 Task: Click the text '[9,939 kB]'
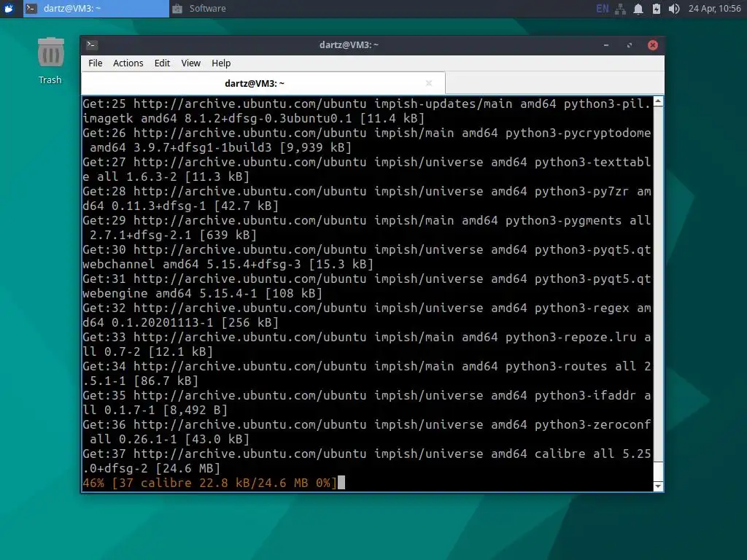pos(315,147)
